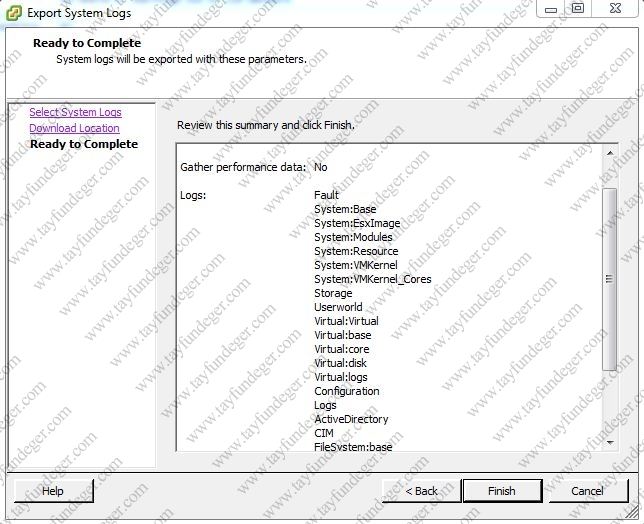644x524 pixels.
Task: Select the 'ActiveDirectory' log entry
Action: click(351, 419)
